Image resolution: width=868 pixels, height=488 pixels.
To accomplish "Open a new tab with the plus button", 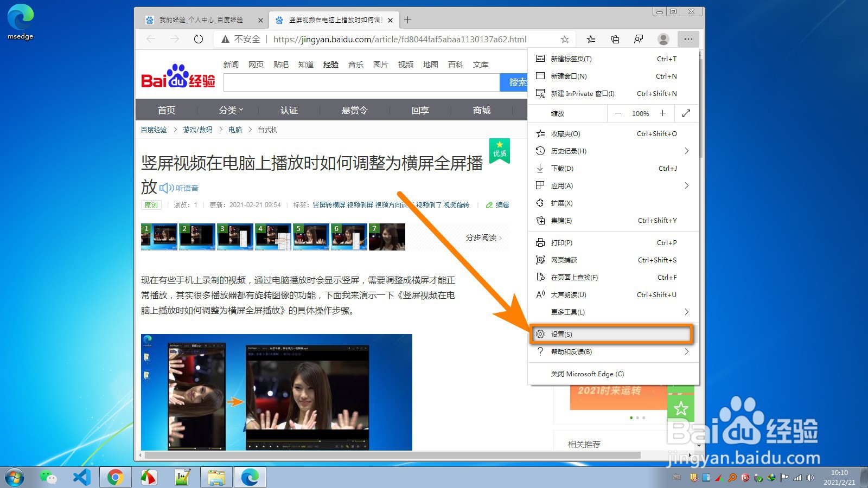I will coord(408,20).
